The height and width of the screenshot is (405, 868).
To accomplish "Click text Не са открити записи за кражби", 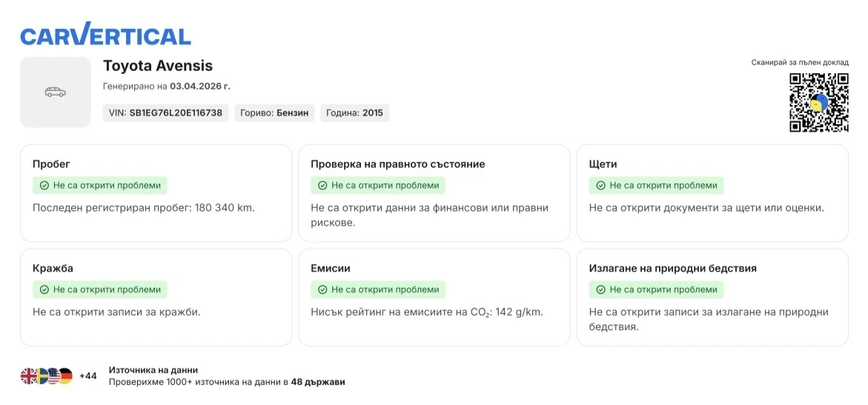I will coord(117,312).
